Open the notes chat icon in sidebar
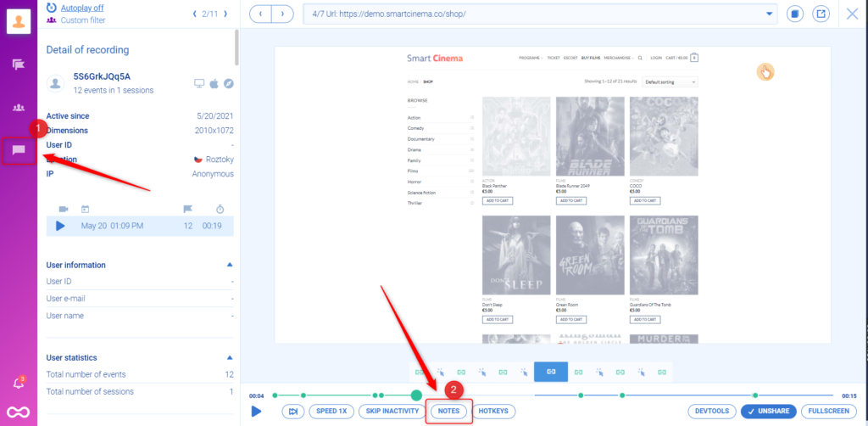The width and height of the screenshot is (868, 426). click(x=19, y=151)
